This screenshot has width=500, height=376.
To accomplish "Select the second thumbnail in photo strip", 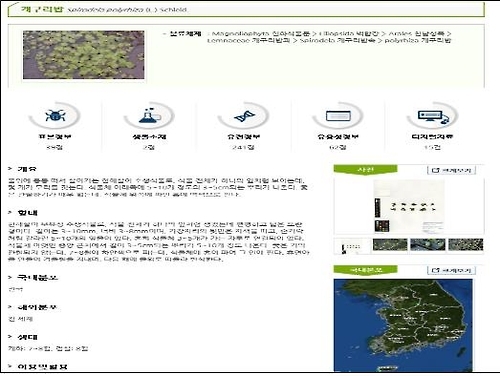I will (x=390, y=245).
